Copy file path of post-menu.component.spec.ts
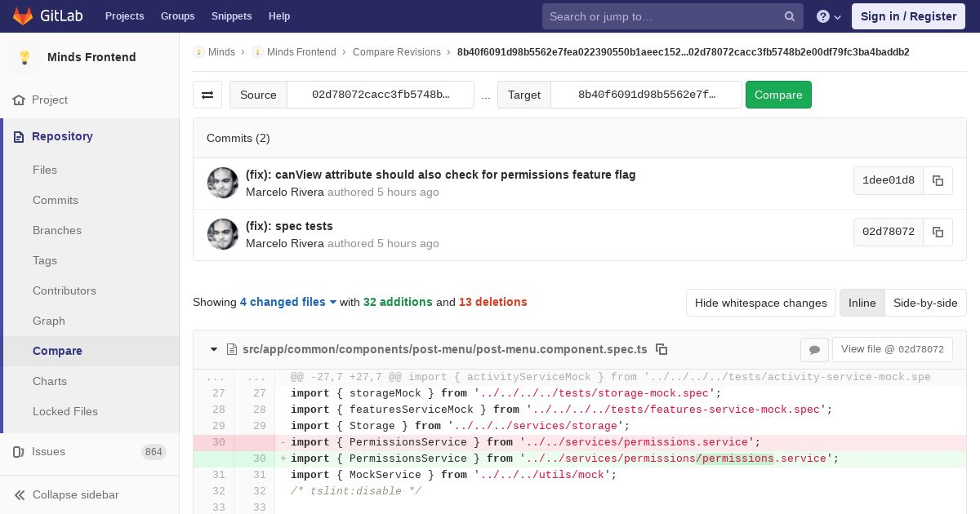The image size is (980, 514). [x=661, y=349]
